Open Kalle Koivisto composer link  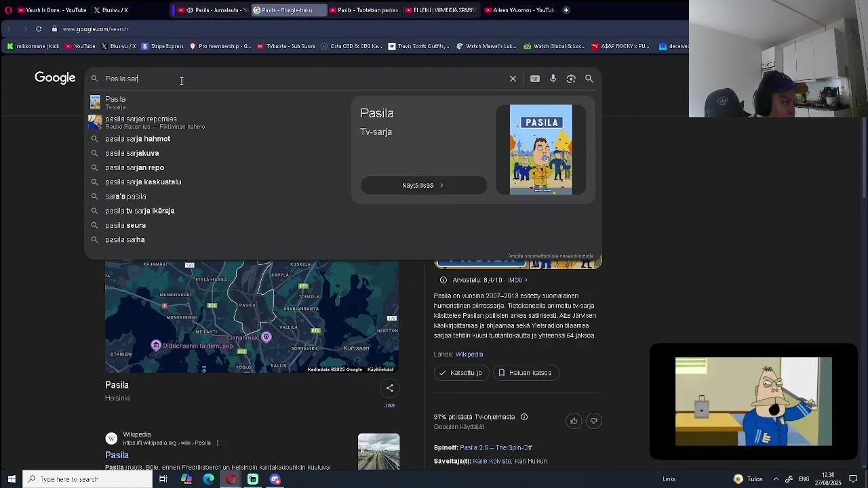[492, 462]
